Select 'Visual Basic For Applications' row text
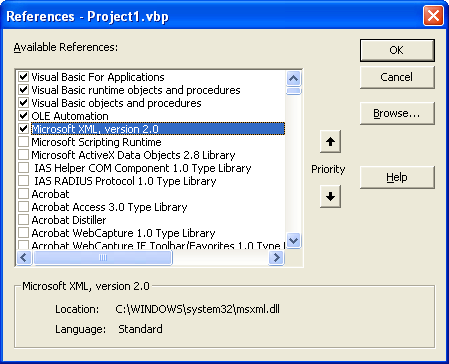Screen dimensions: 449x364 pos(98,77)
